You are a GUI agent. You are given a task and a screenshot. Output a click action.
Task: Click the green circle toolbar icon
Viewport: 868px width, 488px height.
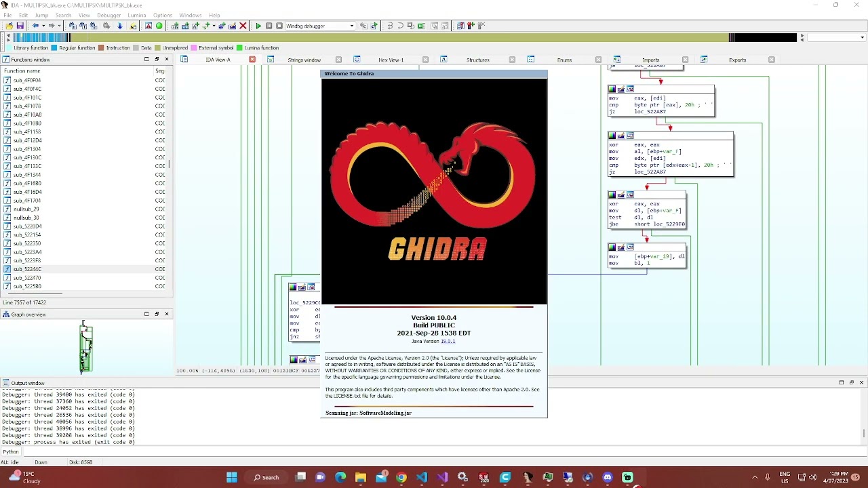click(x=159, y=26)
